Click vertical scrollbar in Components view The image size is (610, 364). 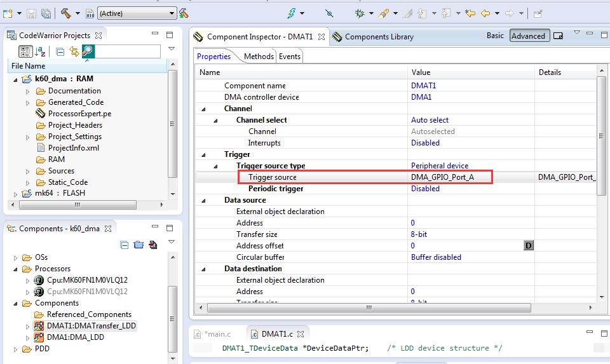[x=173, y=319]
